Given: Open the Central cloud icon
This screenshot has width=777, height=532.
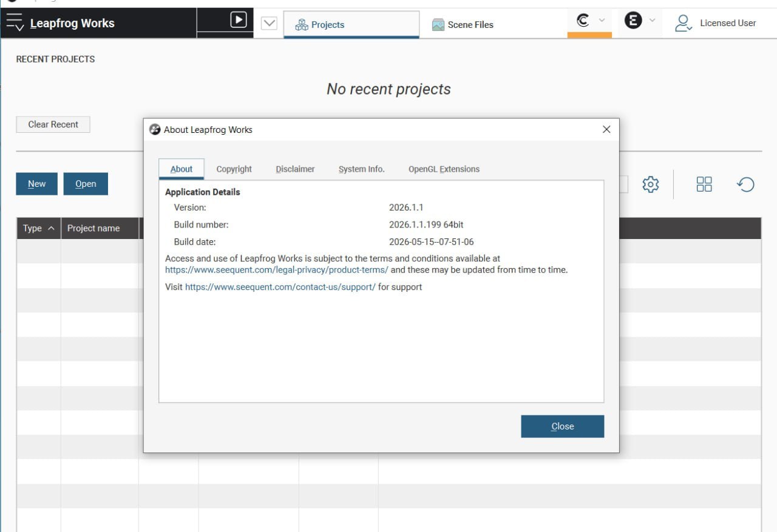Looking at the screenshot, I should tap(583, 21).
